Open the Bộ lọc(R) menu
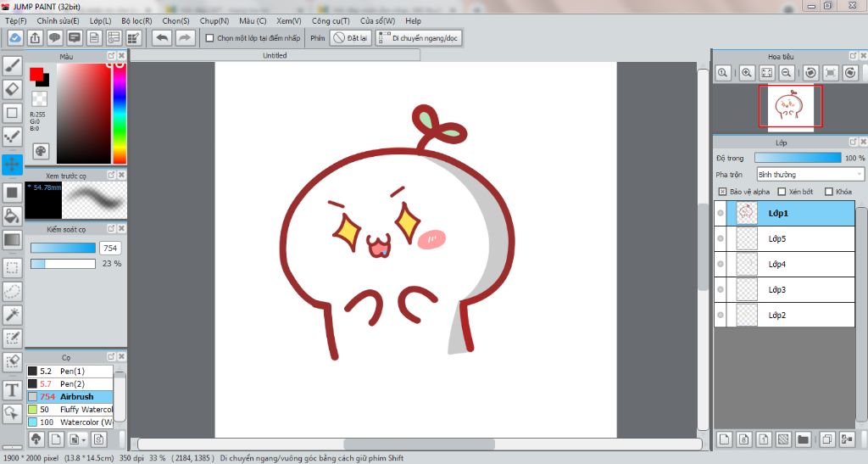Image resolution: width=868 pixels, height=464 pixels. pyautogui.click(x=136, y=20)
